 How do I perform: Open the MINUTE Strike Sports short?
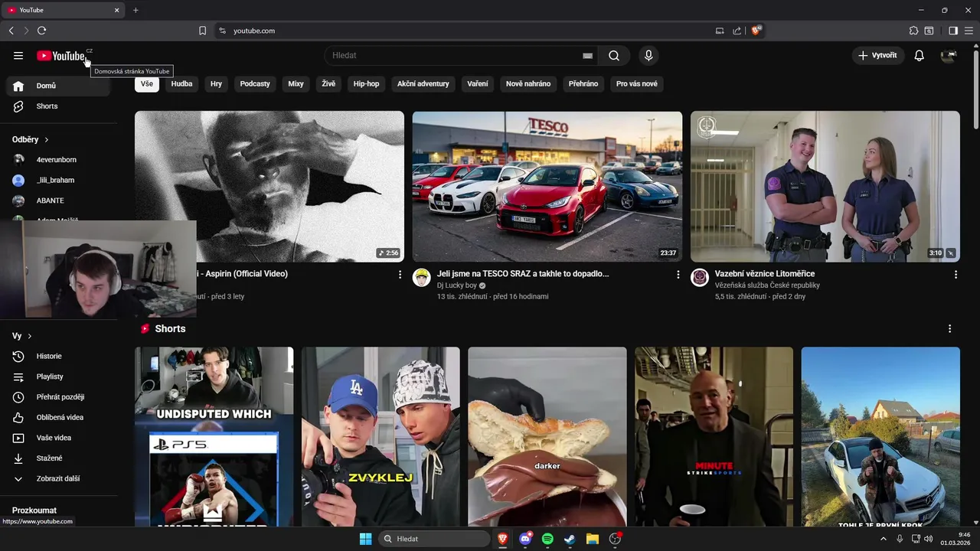(x=714, y=437)
